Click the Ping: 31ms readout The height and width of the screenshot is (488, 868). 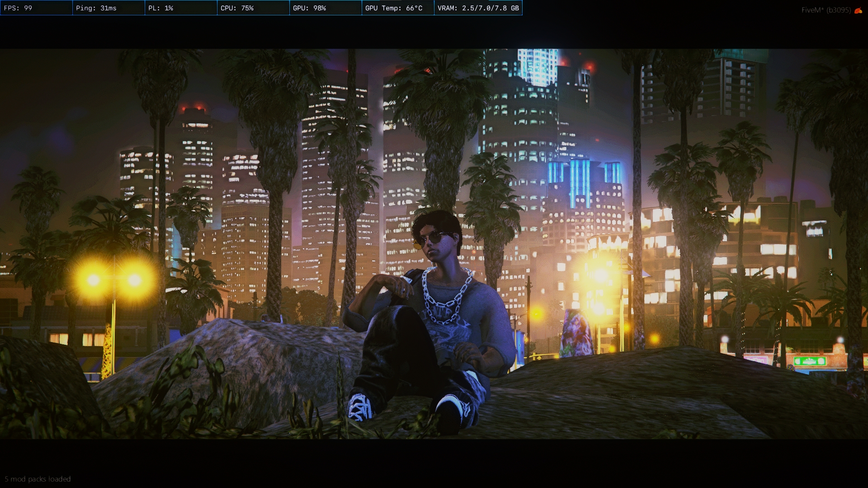tap(108, 8)
